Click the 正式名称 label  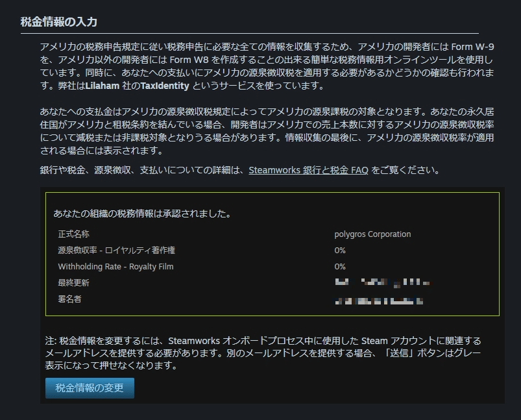(x=74, y=234)
